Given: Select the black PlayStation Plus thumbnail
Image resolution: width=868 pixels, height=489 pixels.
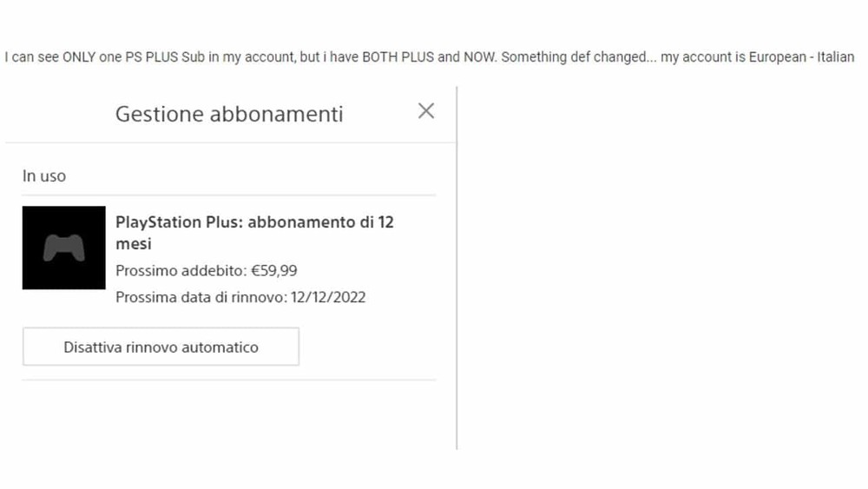Looking at the screenshot, I should point(63,248).
